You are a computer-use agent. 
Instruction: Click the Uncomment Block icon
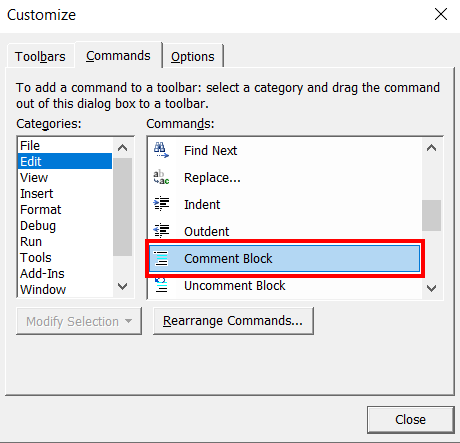(161, 285)
